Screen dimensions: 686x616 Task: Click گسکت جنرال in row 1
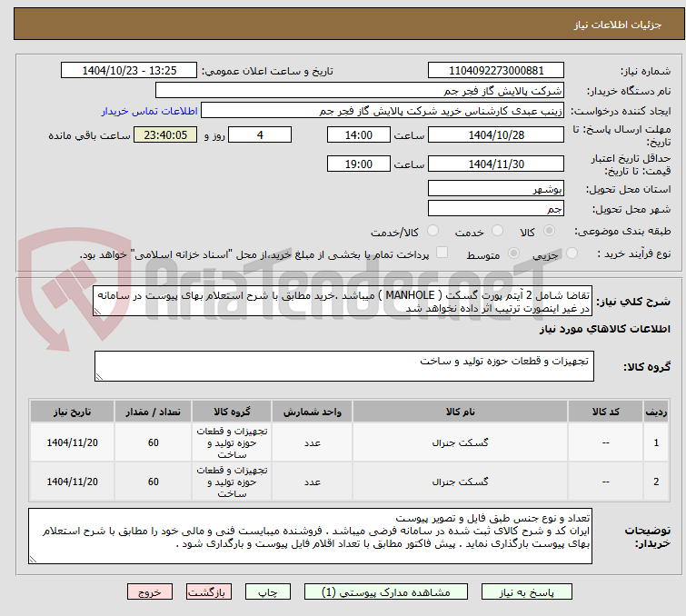(461, 442)
